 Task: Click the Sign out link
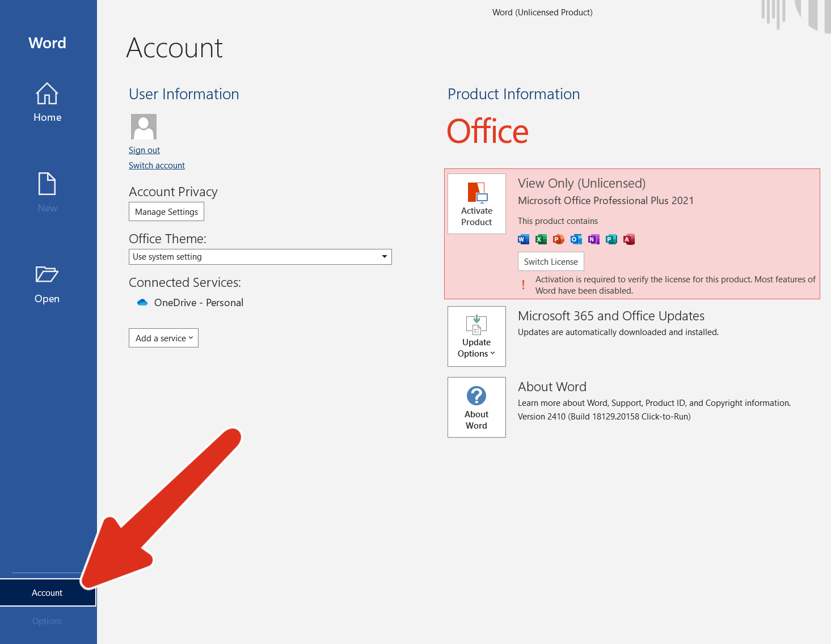tap(144, 150)
